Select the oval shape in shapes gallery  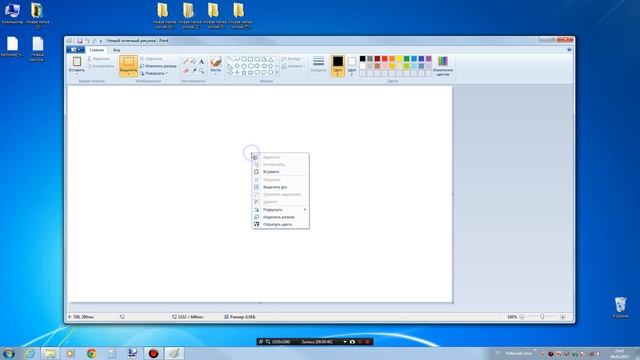pyautogui.click(x=244, y=60)
